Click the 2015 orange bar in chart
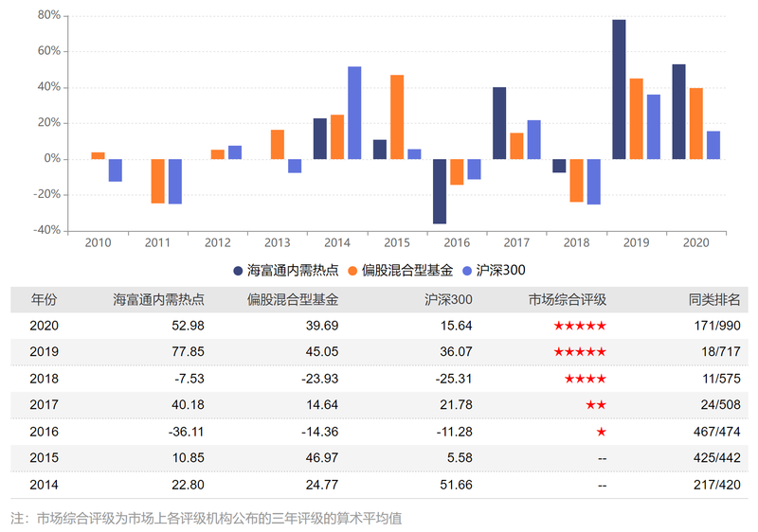Screen dimensions: 758x532 click(x=397, y=116)
